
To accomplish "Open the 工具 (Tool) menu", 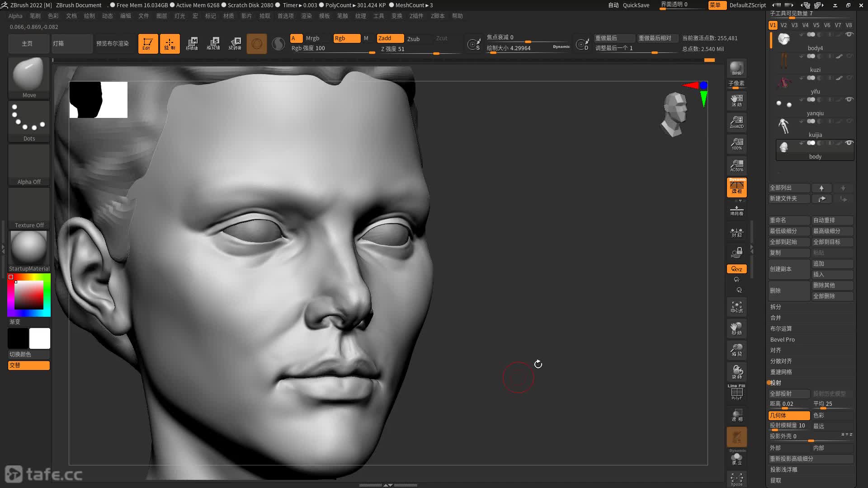I will click(x=379, y=16).
